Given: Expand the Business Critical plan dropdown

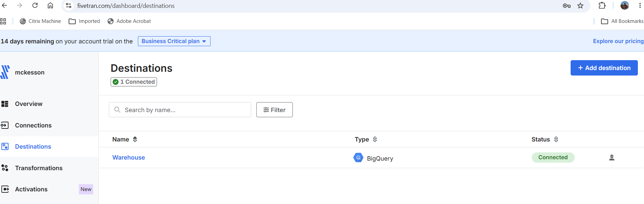Looking at the screenshot, I should (174, 41).
